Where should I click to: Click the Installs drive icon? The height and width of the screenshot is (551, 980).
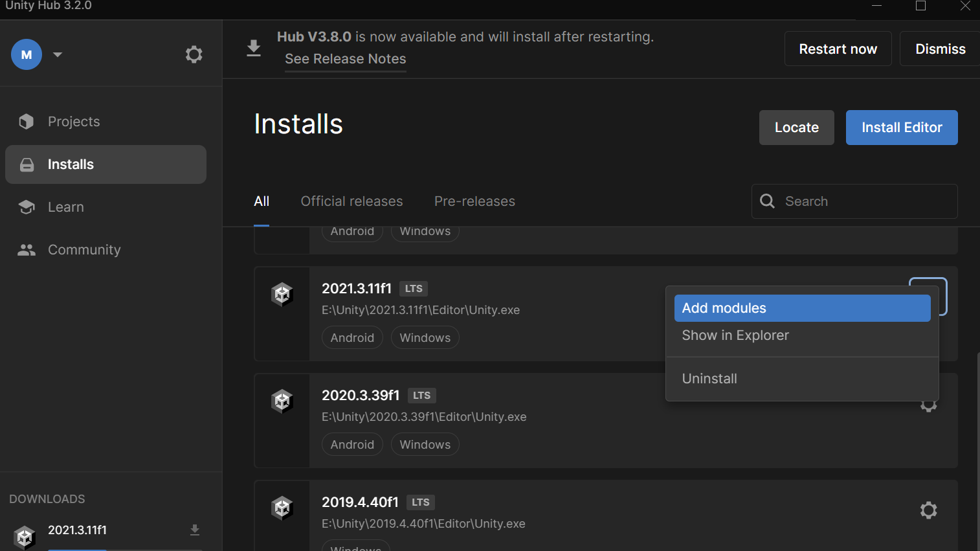(27, 164)
